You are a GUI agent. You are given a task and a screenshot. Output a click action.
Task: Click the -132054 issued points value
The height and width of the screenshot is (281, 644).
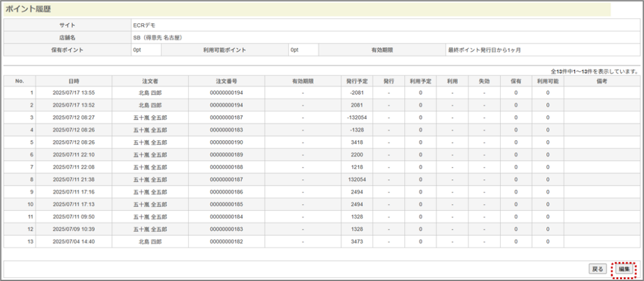click(x=357, y=118)
